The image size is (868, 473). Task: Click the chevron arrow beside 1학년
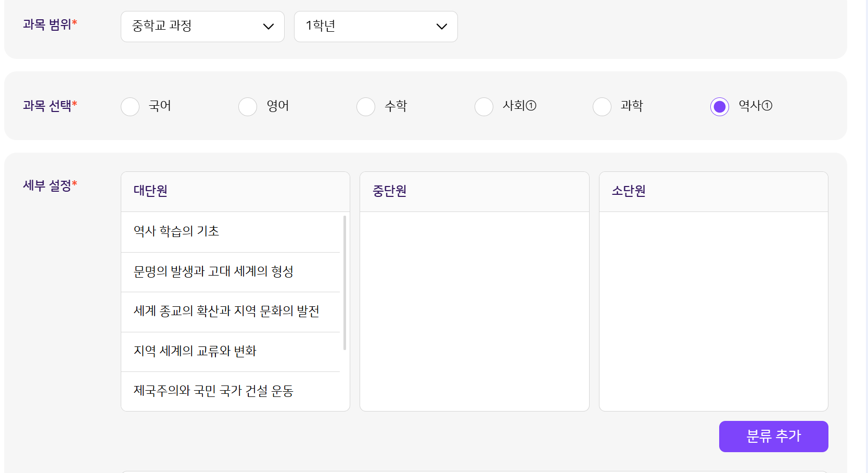coord(442,27)
